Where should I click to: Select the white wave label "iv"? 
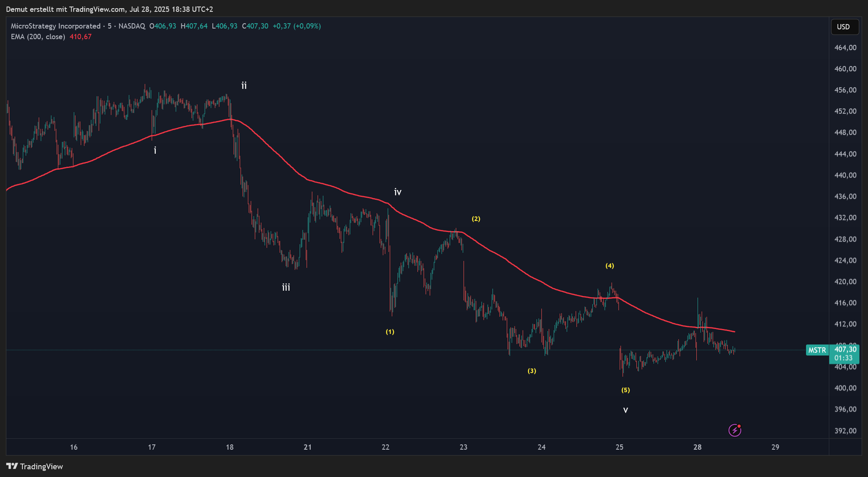click(398, 192)
